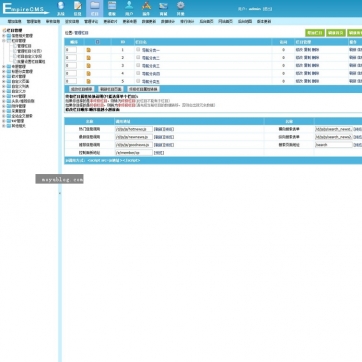Click the admin logout link at top
This screenshot has width=362, height=362.
click(267, 9)
